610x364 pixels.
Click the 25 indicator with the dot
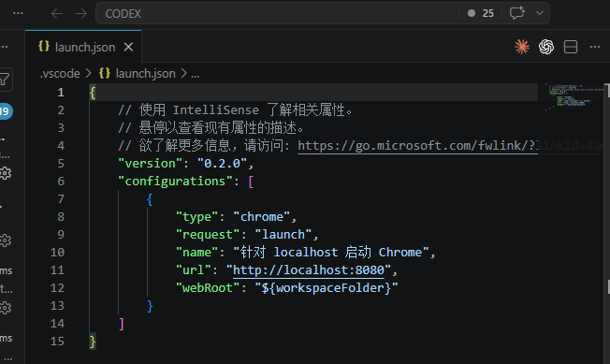pyautogui.click(x=481, y=13)
